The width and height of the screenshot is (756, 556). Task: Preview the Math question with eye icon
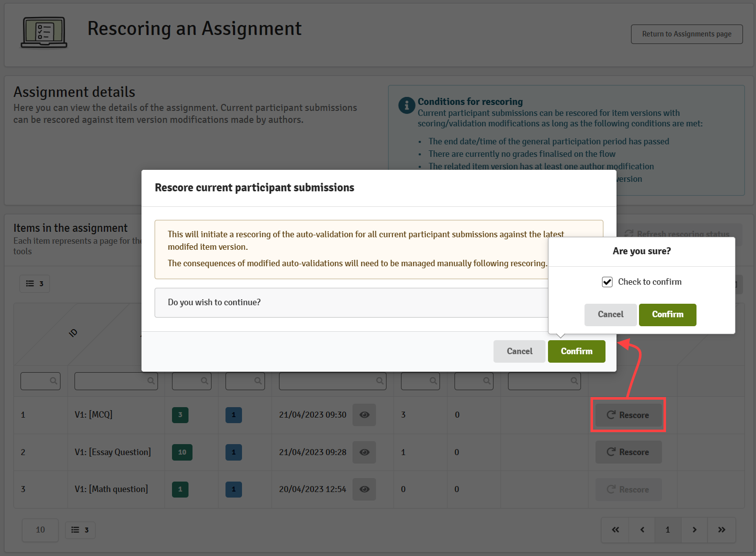coord(364,489)
